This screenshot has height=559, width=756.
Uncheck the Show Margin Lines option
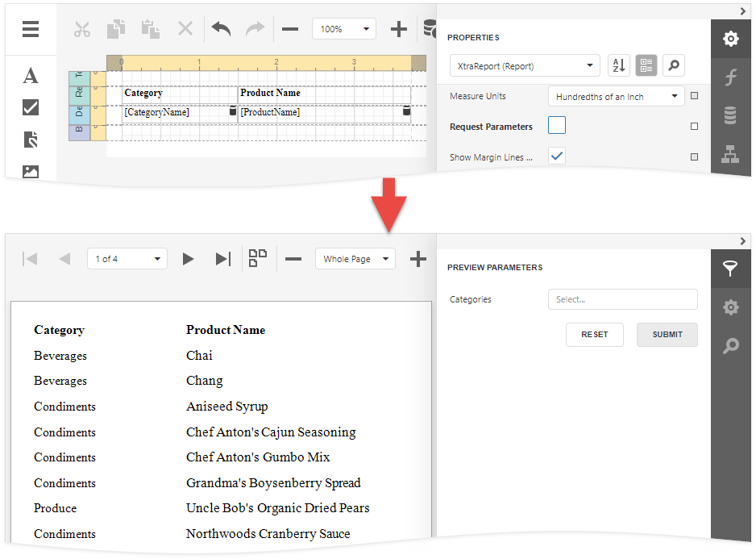tap(556, 156)
